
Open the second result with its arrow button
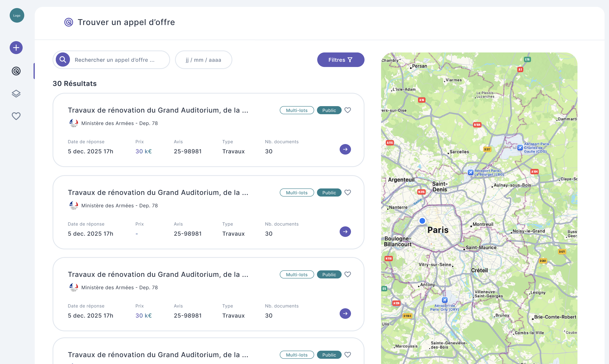click(345, 232)
